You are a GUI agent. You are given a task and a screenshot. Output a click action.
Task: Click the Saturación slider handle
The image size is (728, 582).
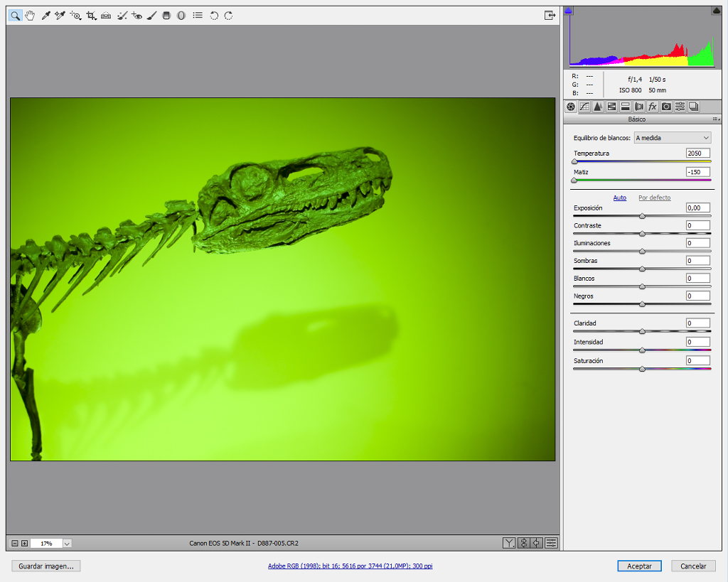click(x=642, y=369)
